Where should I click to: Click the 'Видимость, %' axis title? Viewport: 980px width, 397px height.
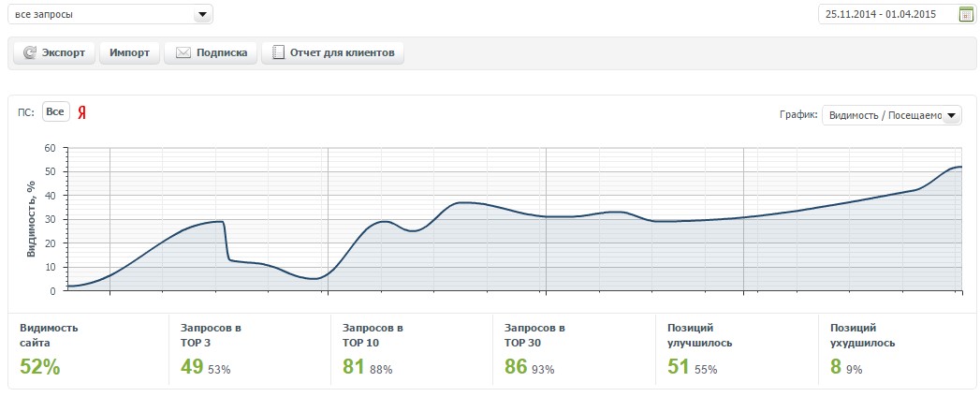[31, 219]
